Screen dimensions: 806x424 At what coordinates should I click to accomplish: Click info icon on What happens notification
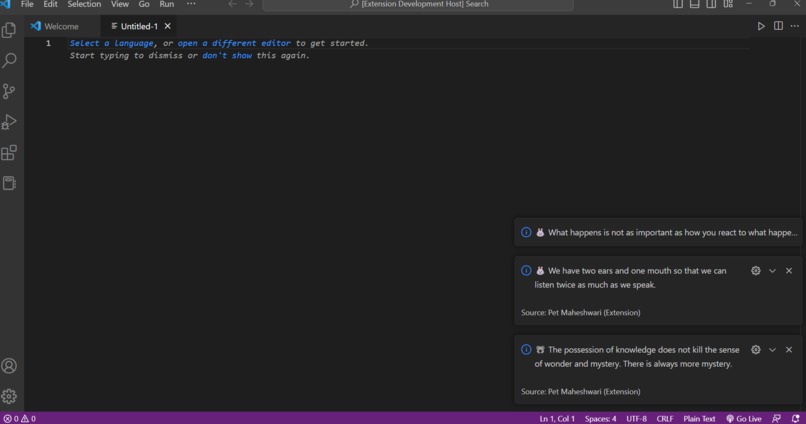click(x=526, y=232)
